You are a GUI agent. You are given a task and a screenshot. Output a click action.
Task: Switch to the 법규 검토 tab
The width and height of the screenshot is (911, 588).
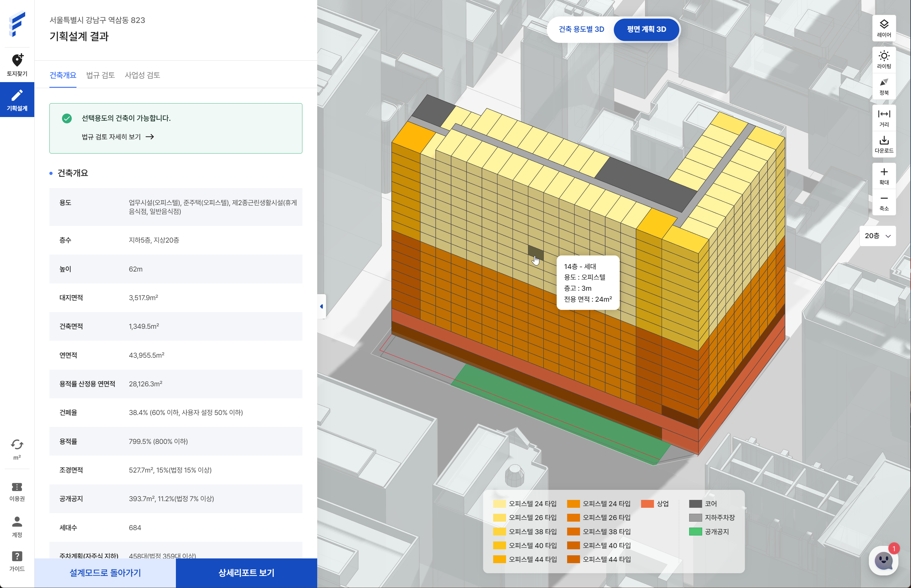(x=100, y=75)
